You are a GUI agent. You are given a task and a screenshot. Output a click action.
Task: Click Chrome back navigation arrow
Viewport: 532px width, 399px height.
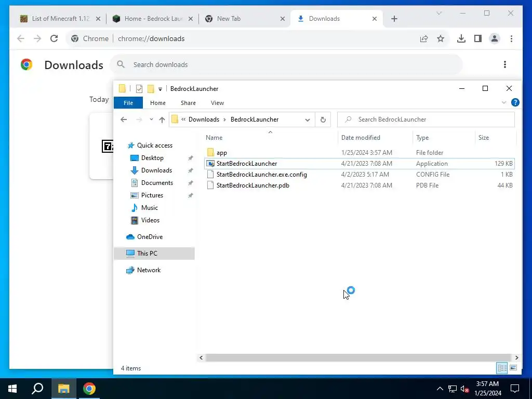pos(21,38)
